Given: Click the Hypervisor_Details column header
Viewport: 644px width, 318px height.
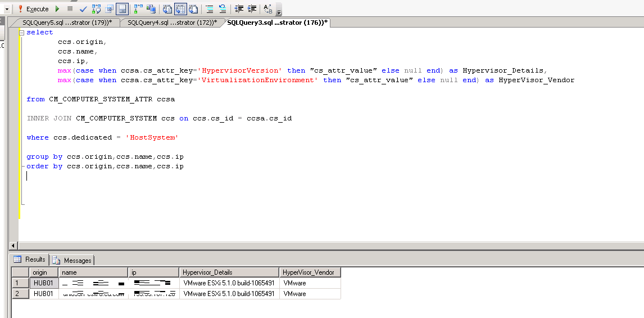Looking at the screenshot, I should 230,272.
